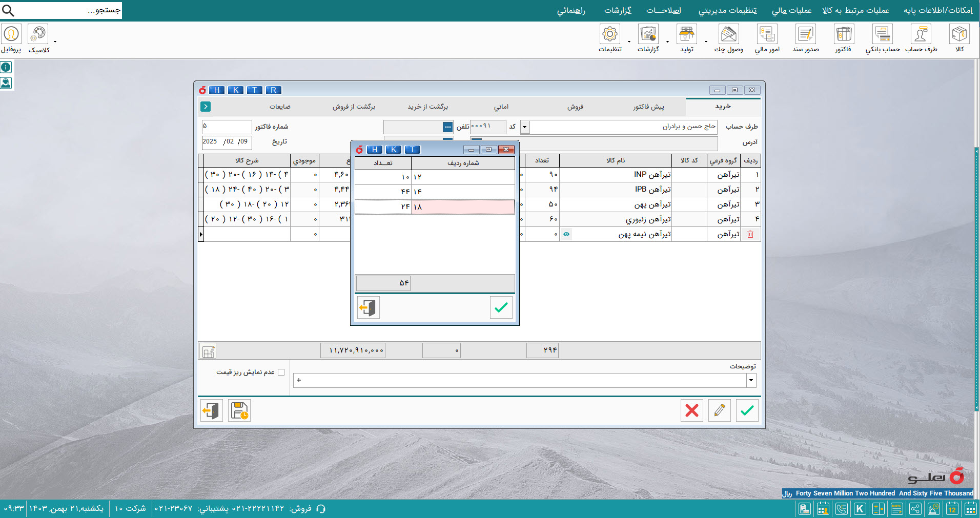Click the save-with-clock icon in invoice window
Viewport: 980px width, 518px height.
click(239, 410)
